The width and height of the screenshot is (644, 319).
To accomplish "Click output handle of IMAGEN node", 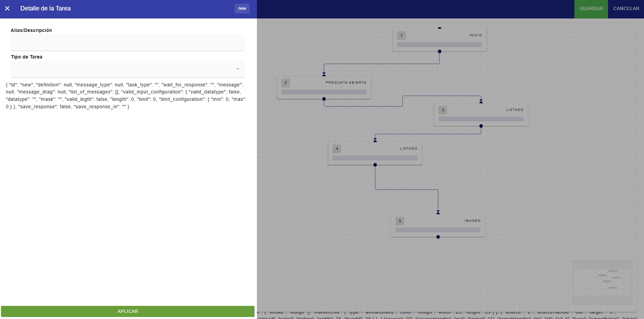I will (438, 237).
